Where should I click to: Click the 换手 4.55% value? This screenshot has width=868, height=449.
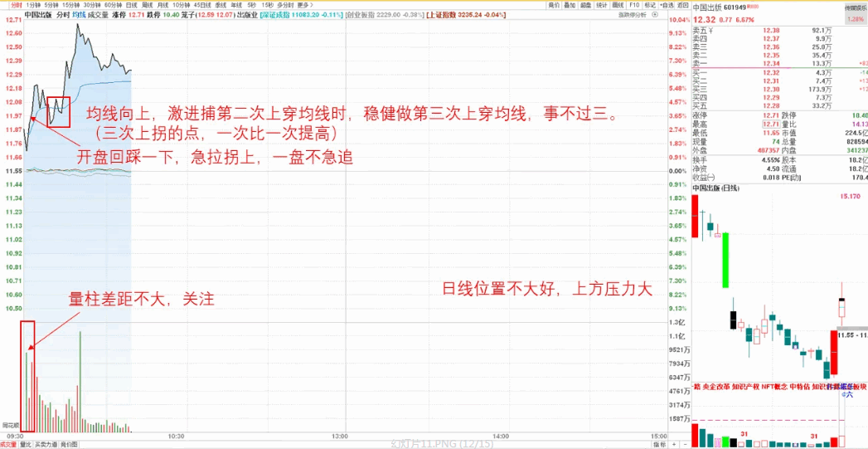click(771, 159)
